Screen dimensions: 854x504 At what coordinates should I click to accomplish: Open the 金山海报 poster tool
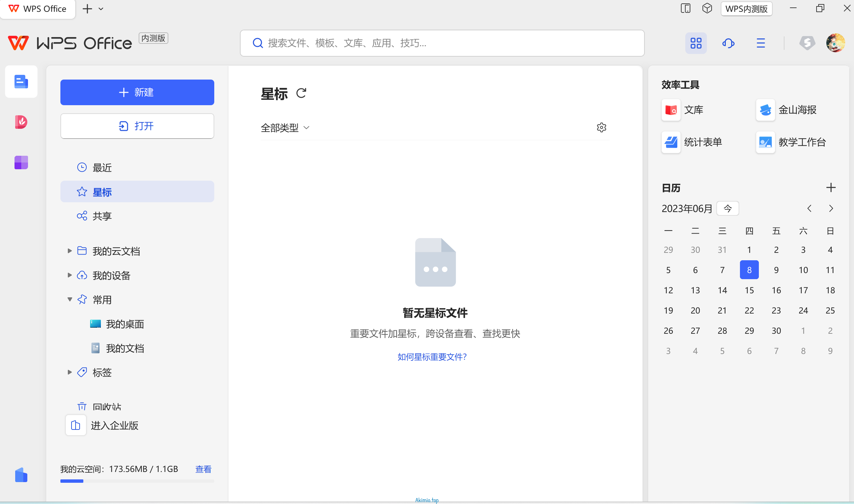[x=786, y=110]
